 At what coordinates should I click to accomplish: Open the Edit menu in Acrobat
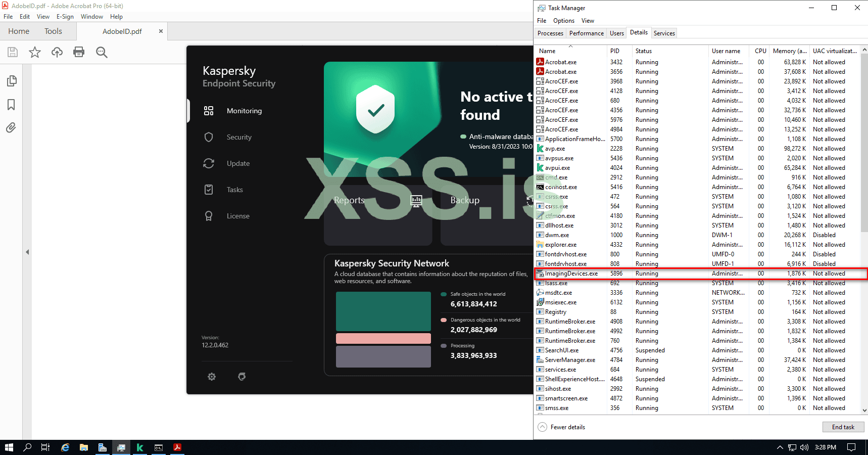[x=25, y=17]
